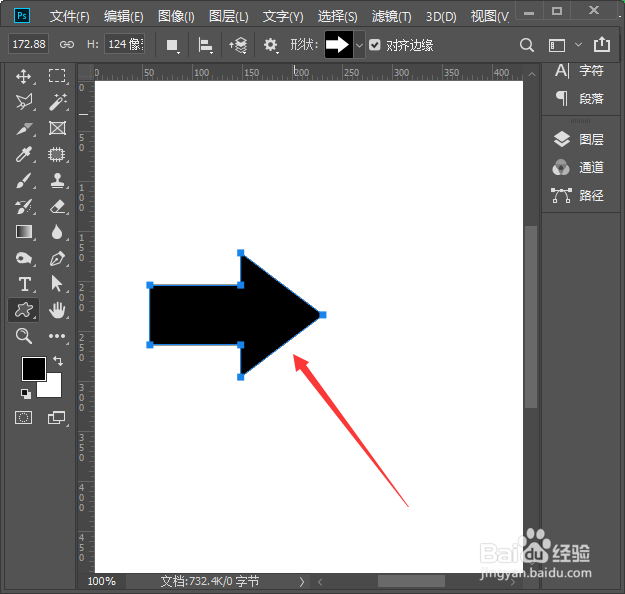This screenshot has height=594, width=625.
Task: Open the workspace switcher icon
Action: click(557, 45)
